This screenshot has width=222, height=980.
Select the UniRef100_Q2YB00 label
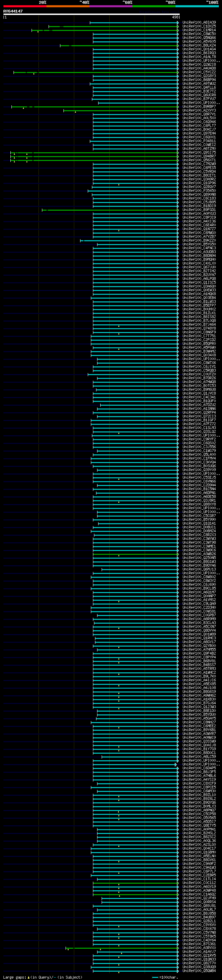coord(199,646)
